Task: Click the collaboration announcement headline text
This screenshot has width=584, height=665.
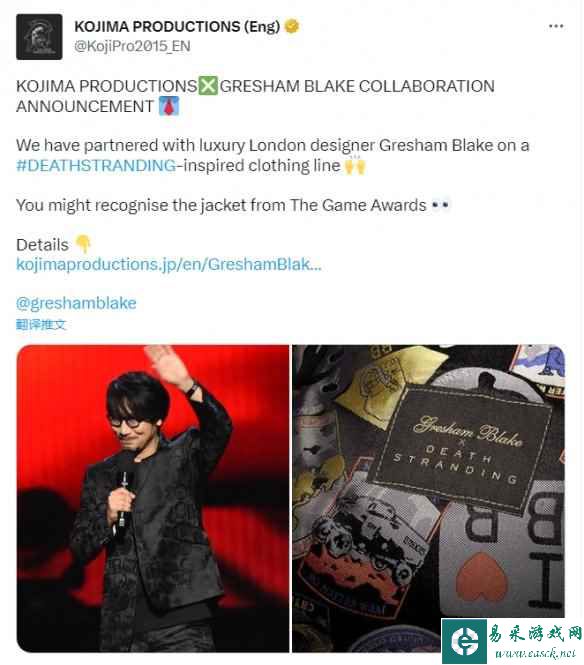Action: (x=255, y=96)
